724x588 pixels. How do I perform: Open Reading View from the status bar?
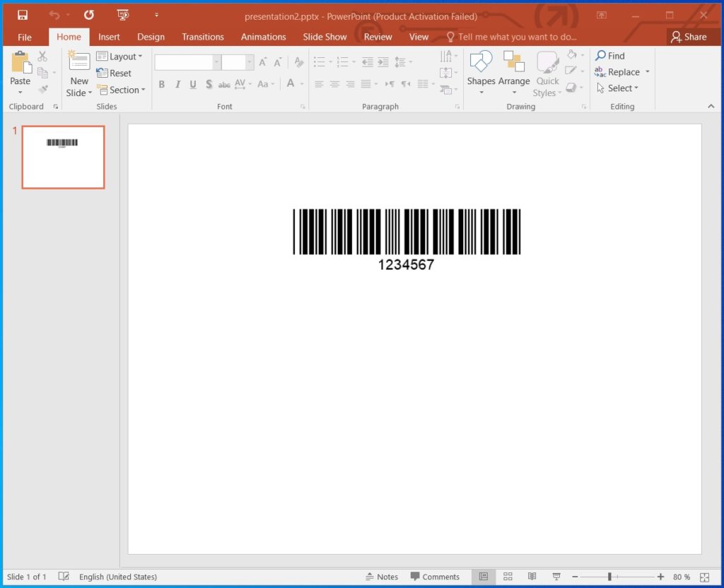tap(532, 577)
